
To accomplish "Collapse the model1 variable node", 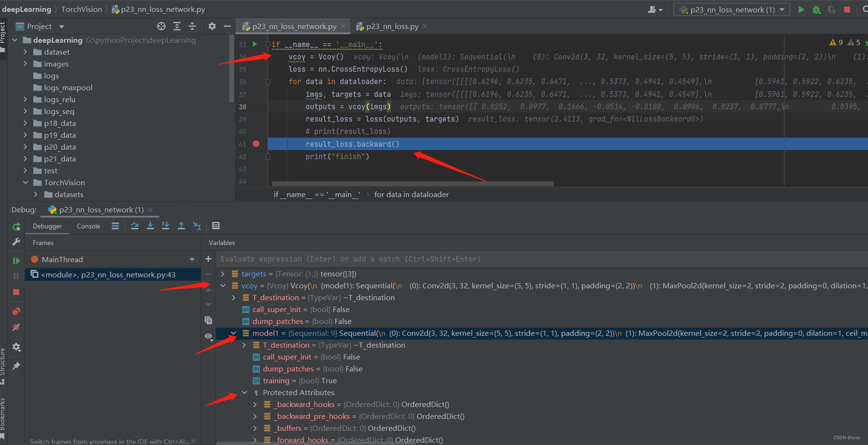I will (x=233, y=333).
